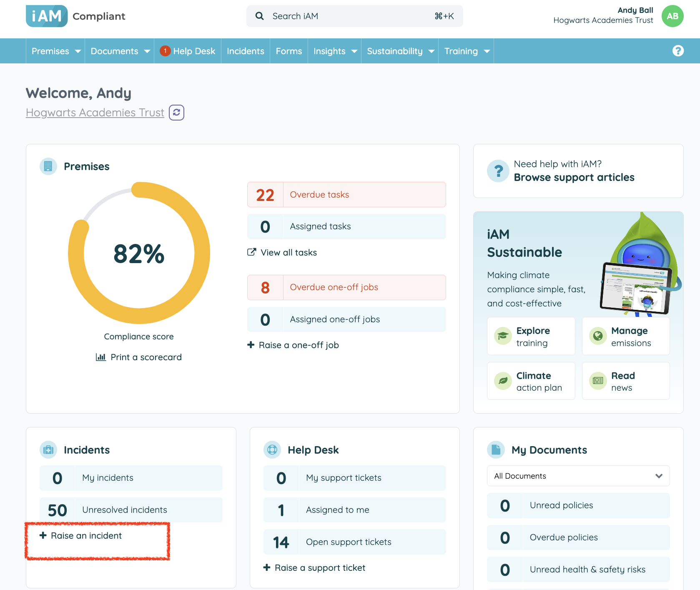Click the Help Desk lifebuoy icon

pyautogui.click(x=272, y=450)
